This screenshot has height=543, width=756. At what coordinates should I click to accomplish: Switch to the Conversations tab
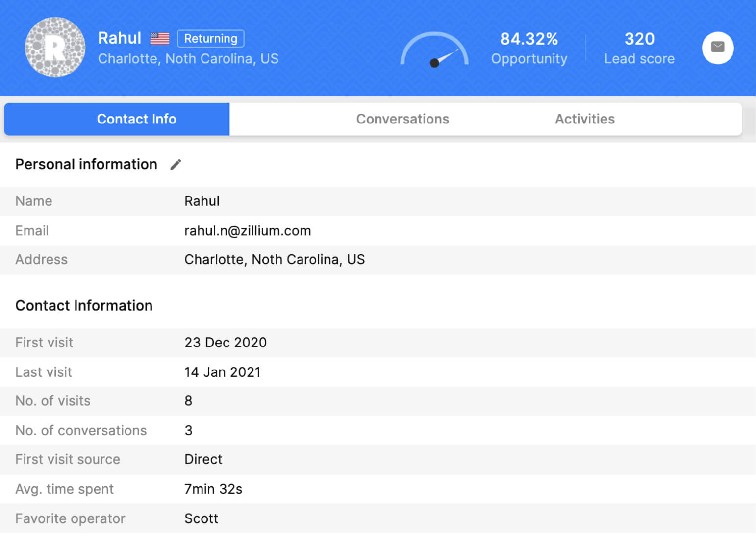coord(403,119)
